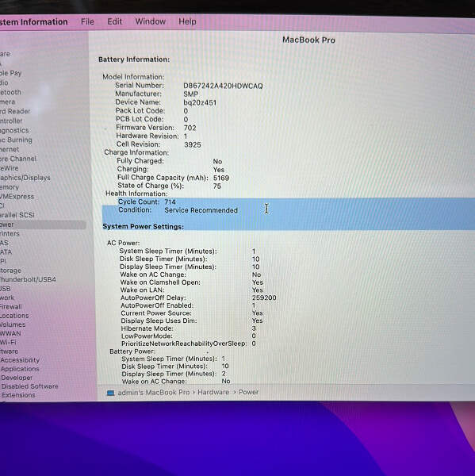475x476 pixels.
Task: Select Card Reader in sidebar
Action: [x=15, y=111]
